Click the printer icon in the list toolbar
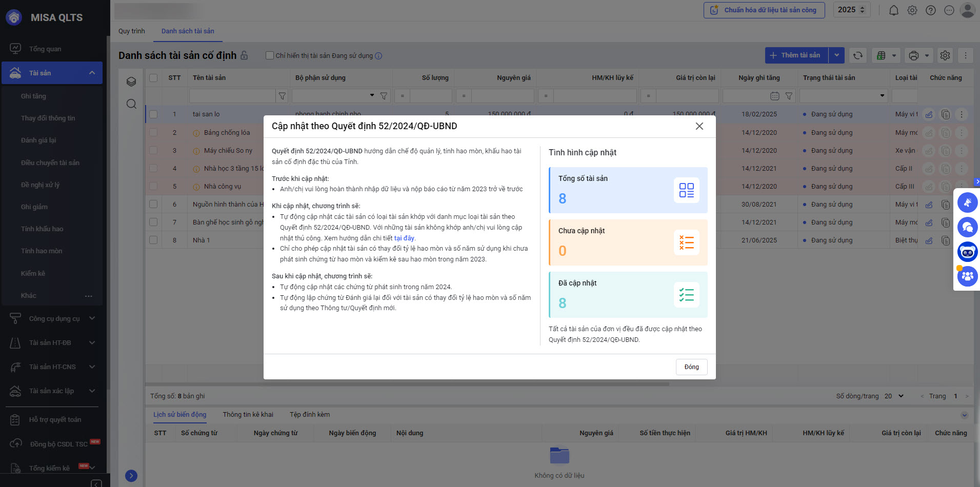The image size is (980, 487). [913, 55]
